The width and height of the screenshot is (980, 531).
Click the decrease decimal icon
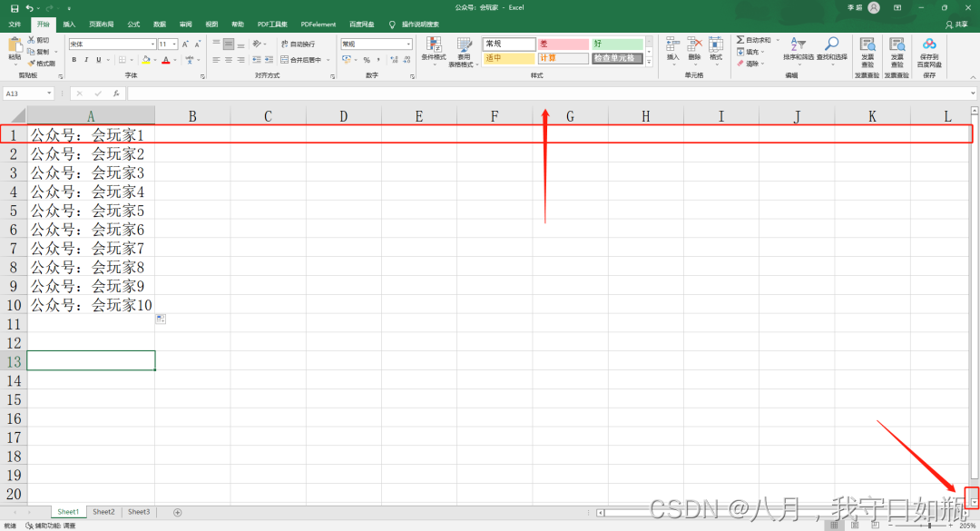click(407, 60)
